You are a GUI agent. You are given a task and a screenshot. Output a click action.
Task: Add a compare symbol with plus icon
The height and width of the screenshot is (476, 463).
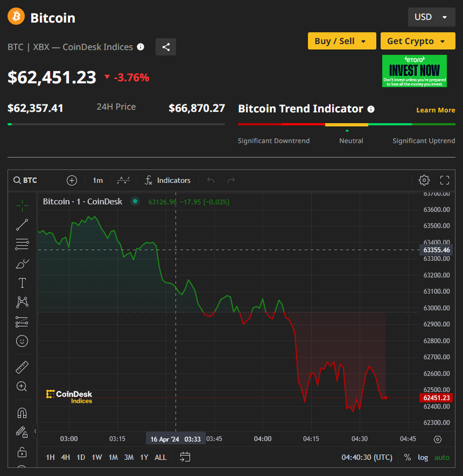click(72, 180)
